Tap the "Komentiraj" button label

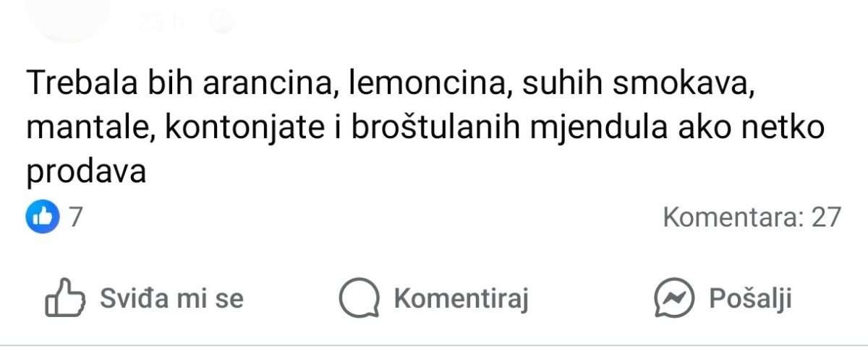461,297
